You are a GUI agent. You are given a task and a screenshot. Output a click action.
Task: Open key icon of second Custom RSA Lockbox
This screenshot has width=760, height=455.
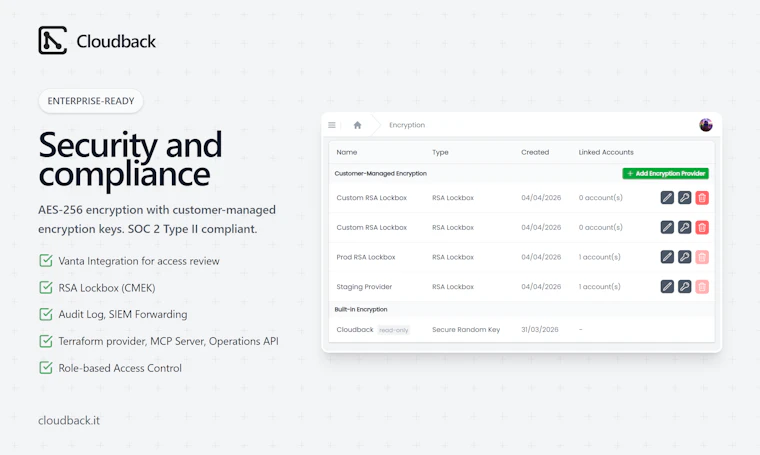(684, 227)
